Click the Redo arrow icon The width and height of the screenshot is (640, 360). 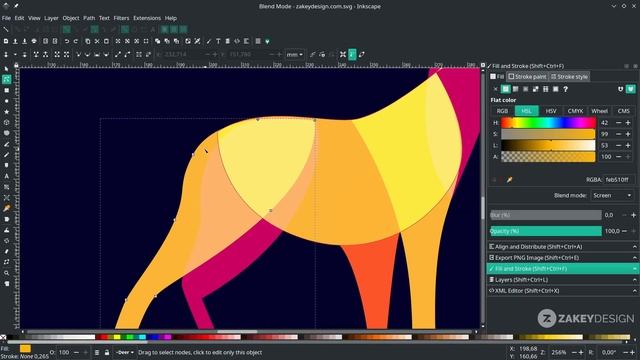pyautogui.click(x=76, y=41)
